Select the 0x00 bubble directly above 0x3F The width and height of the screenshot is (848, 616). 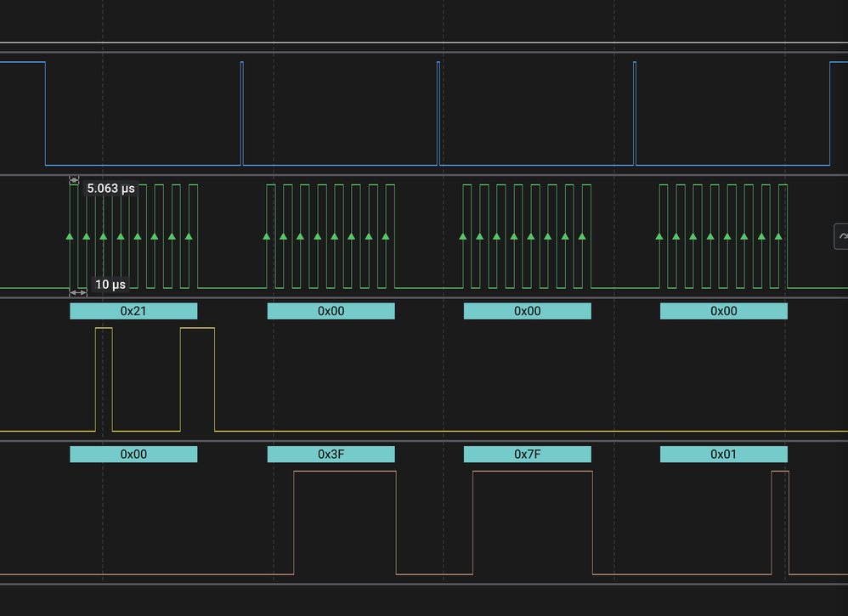pos(331,311)
